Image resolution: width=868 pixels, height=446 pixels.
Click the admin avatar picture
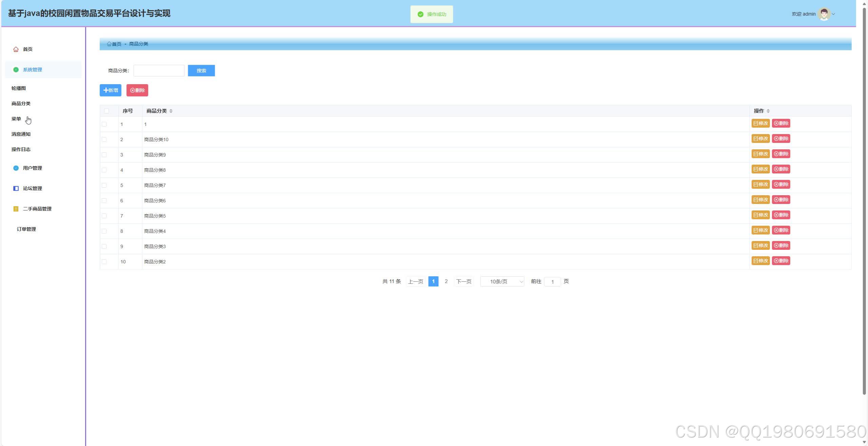(x=824, y=14)
